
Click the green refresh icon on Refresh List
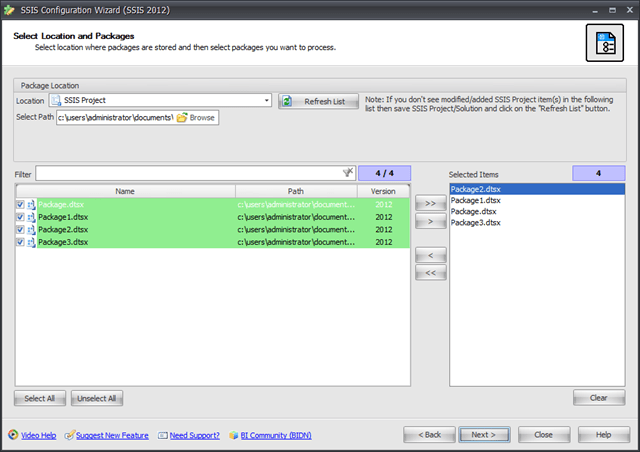(x=287, y=101)
